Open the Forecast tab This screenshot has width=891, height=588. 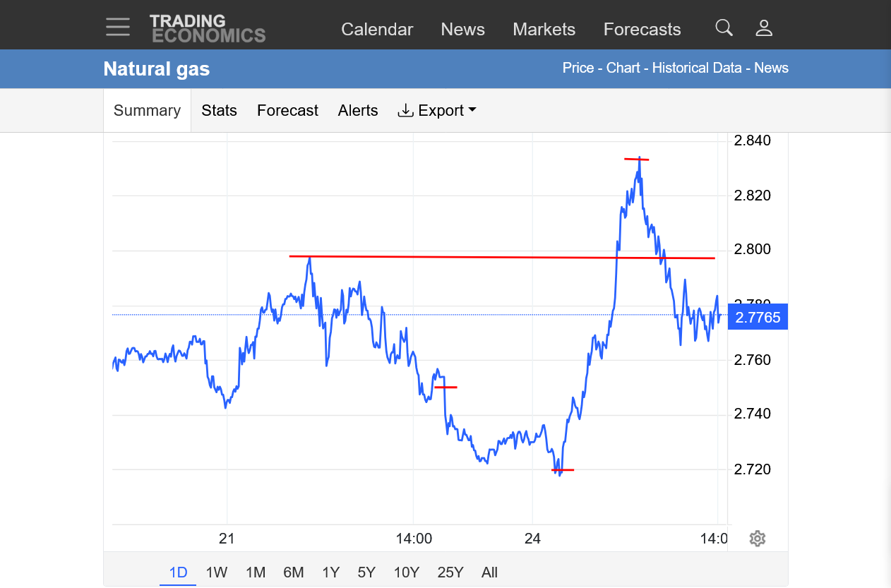(287, 110)
